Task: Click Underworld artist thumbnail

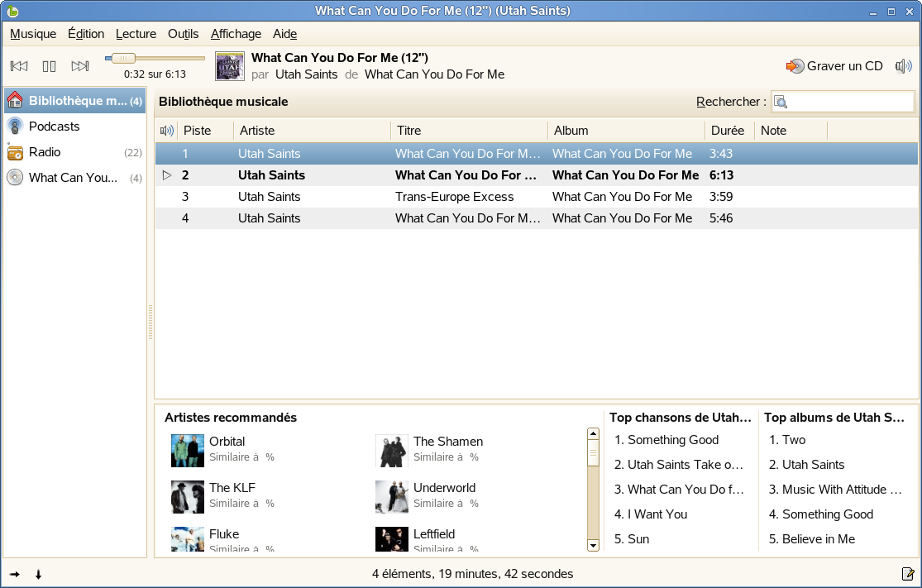Action: tap(392, 497)
